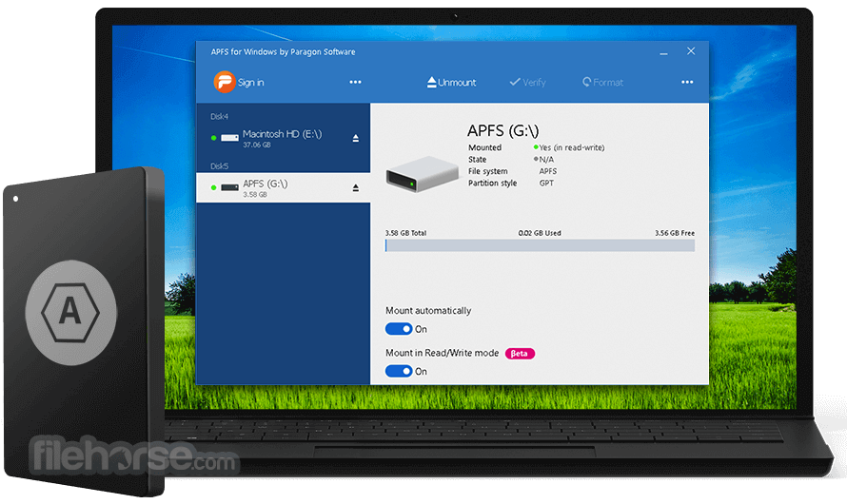Select Macintosh HD (E:\) volume

(x=283, y=138)
